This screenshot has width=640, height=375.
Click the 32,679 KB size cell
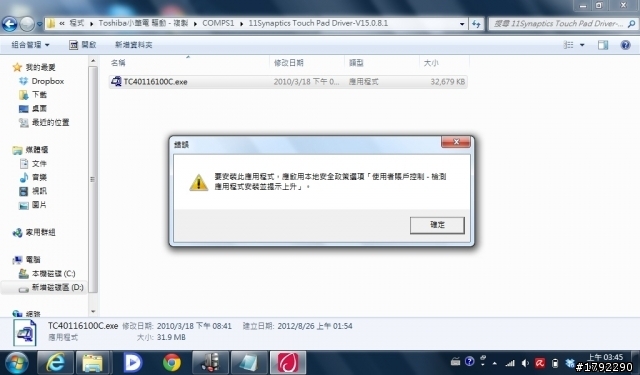coord(447,82)
